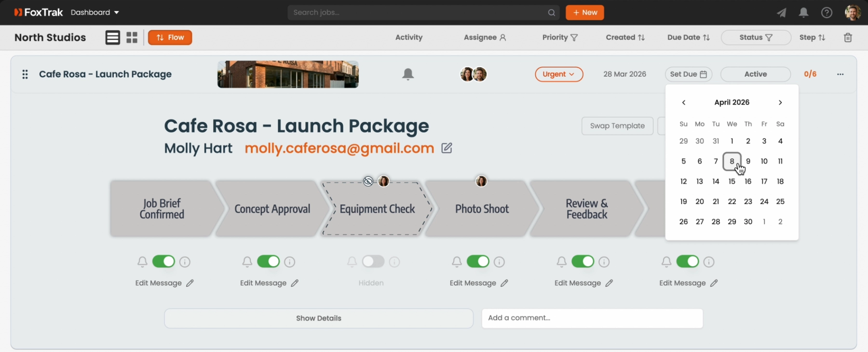
Task: Open the paper plane send icon
Action: [x=782, y=13]
